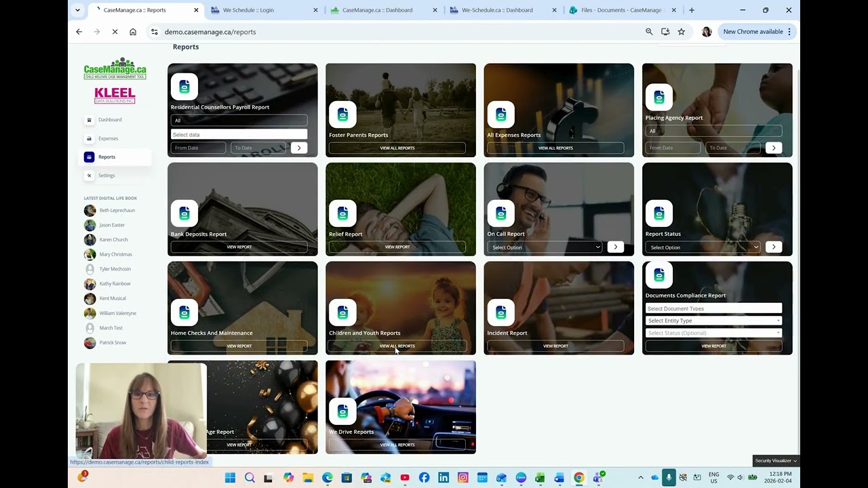This screenshot has width=868, height=488.
Task: Open Windows Start menu
Action: click(230, 478)
